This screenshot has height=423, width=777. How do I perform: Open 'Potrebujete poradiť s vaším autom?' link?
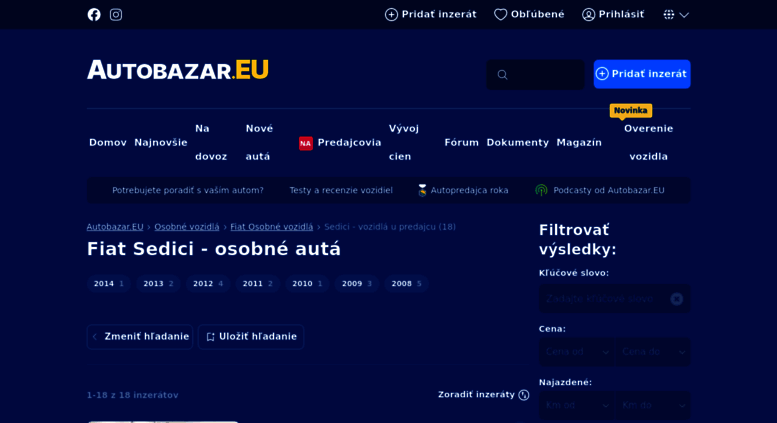pyautogui.click(x=188, y=190)
